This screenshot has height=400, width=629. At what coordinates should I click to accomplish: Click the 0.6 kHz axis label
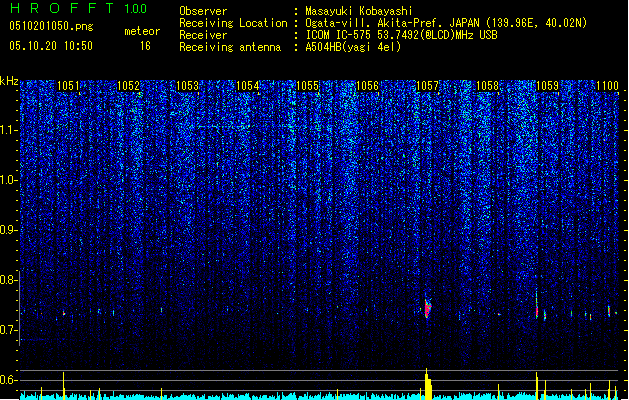click(x=8, y=380)
